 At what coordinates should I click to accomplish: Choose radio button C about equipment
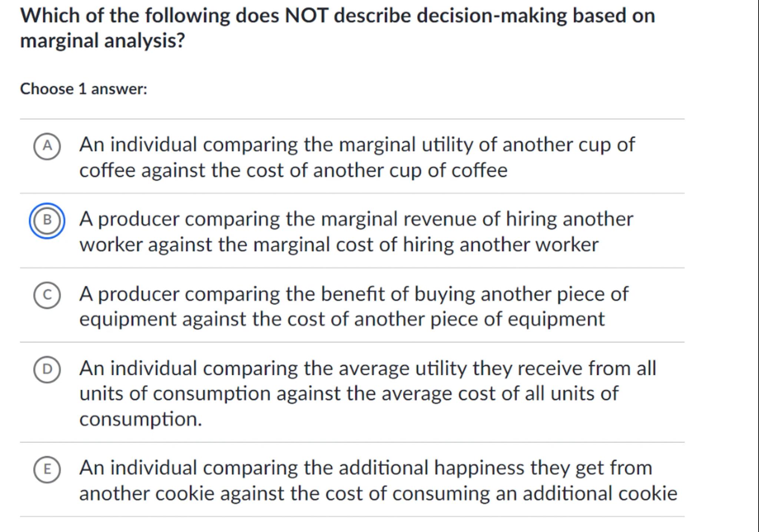point(47,295)
